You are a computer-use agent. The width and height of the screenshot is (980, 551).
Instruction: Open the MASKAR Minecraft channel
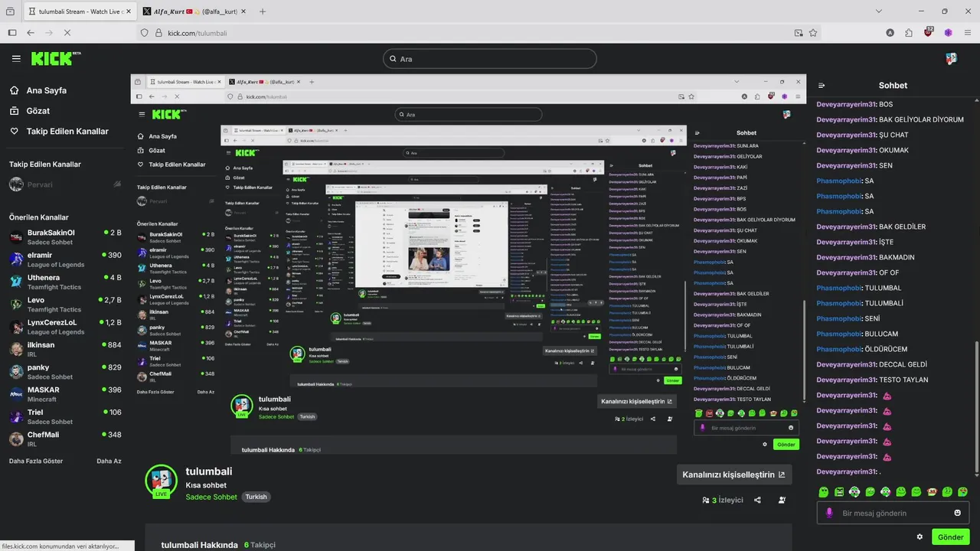[x=65, y=394]
